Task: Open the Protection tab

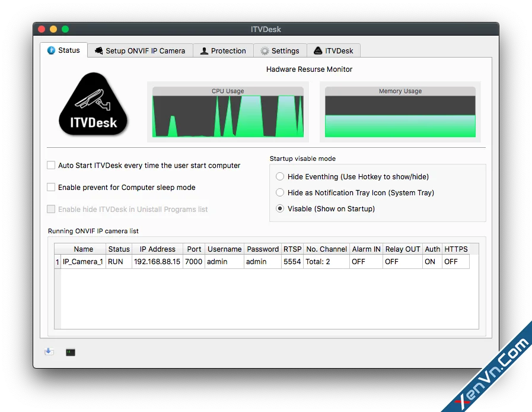Action: pyautogui.click(x=223, y=50)
